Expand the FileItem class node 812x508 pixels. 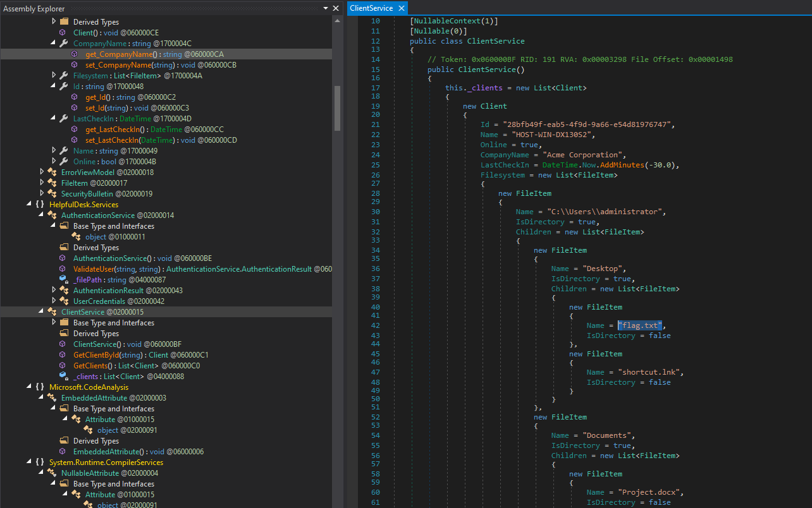pos(42,183)
